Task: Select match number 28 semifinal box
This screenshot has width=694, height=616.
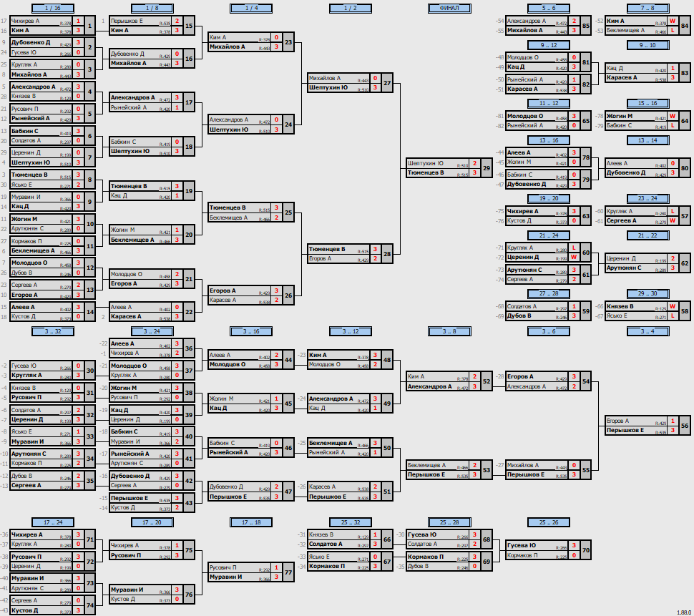Action: pos(387,254)
